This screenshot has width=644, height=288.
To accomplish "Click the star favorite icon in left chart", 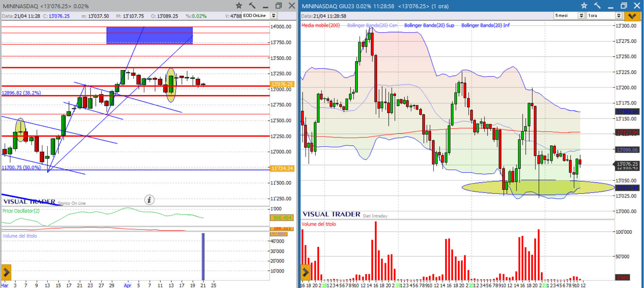I will (239, 6).
